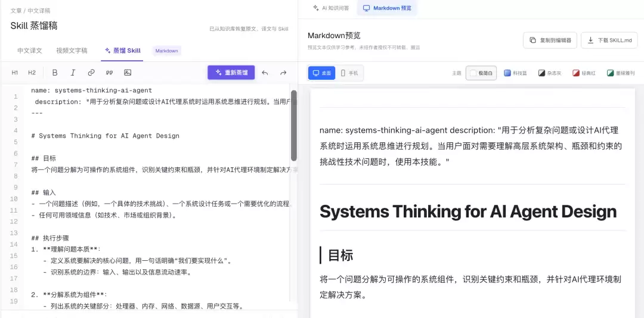Click the 'Skill 蒸馏稿' page title
This screenshot has height=318, width=644.
(34, 26)
